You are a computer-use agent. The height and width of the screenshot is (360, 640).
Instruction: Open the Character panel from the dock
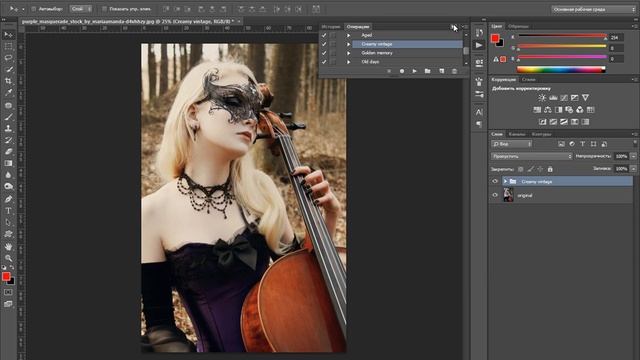tap(479, 112)
